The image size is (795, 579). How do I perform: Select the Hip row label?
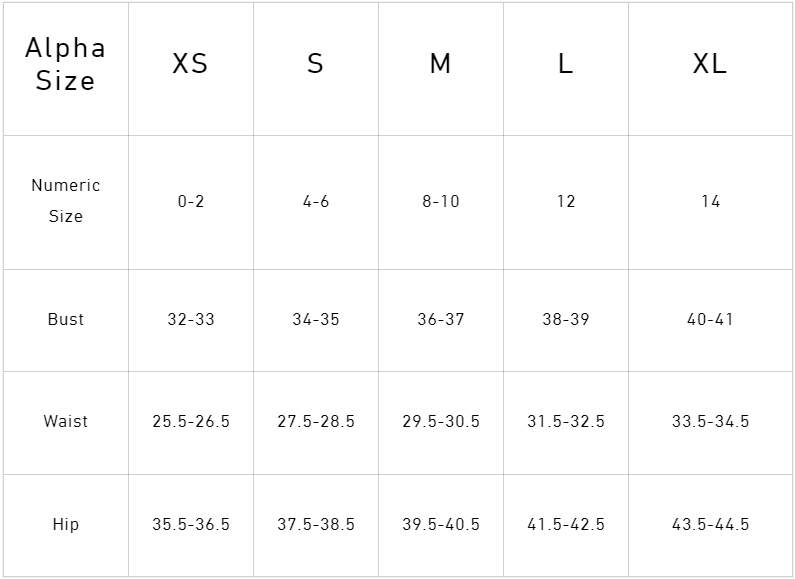pyautogui.click(x=65, y=525)
